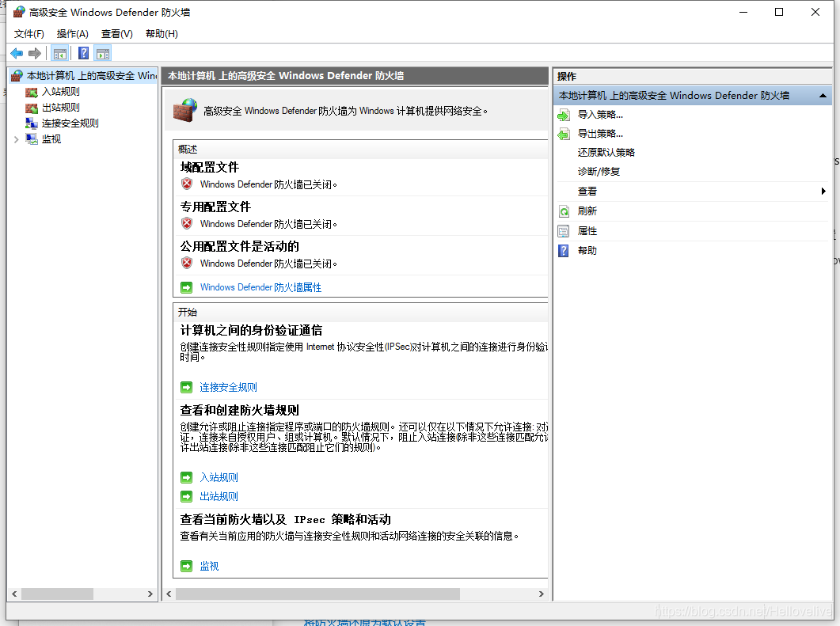Select 出站规则 in the tree
840x626 pixels.
click(x=60, y=108)
